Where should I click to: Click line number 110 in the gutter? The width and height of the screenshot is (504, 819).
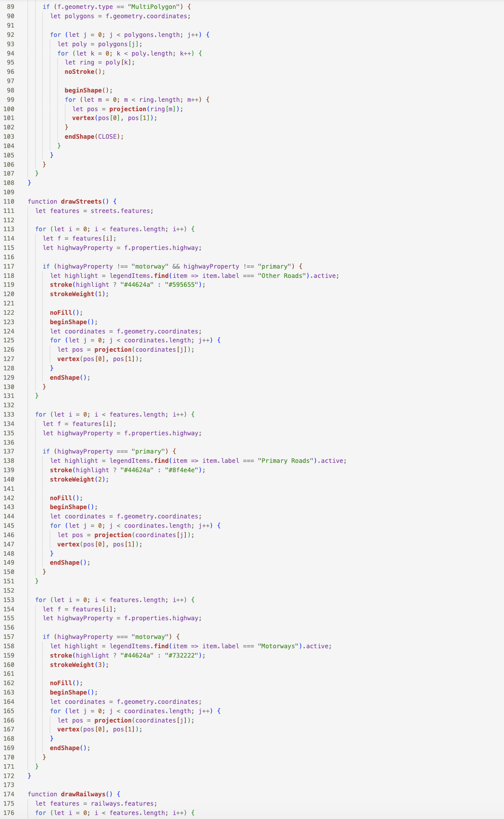[9, 201]
